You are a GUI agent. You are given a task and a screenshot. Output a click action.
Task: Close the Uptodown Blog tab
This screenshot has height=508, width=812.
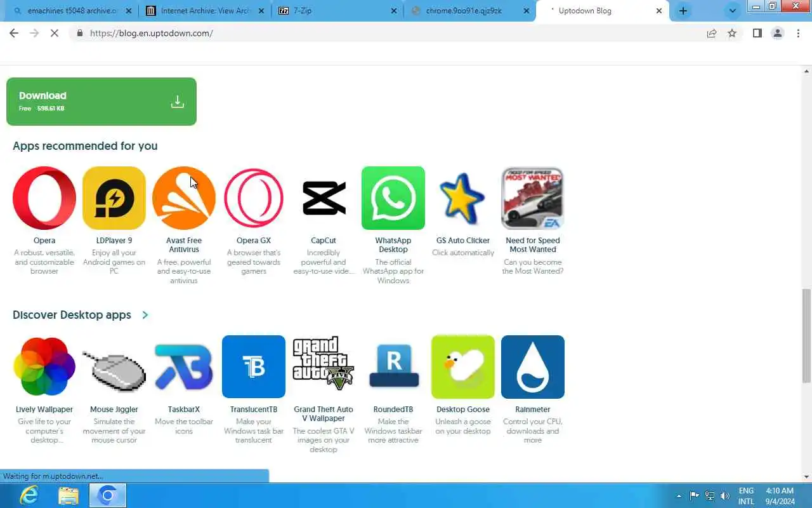click(658, 11)
